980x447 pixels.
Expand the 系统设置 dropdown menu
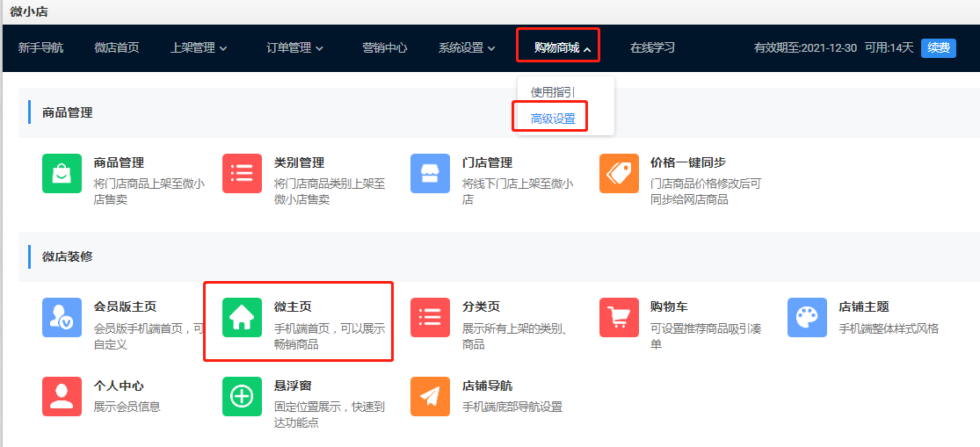click(x=467, y=47)
